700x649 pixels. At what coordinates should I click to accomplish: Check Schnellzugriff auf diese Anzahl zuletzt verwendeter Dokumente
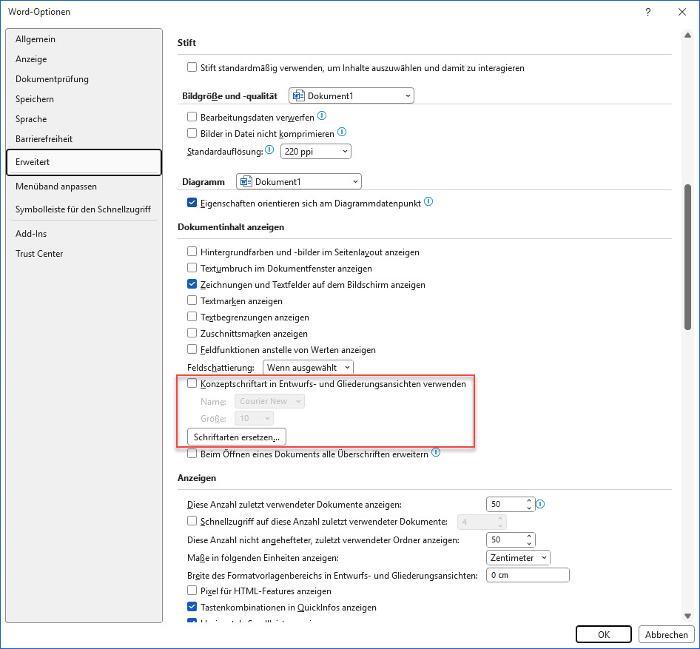192,521
